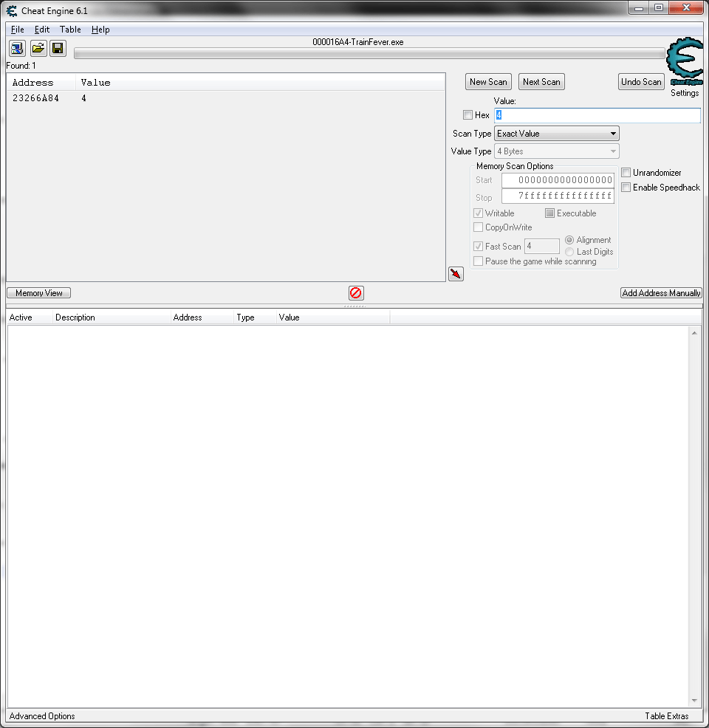Enable Pause the game while scanning
Screen dimensions: 709x728
[x=479, y=261]
